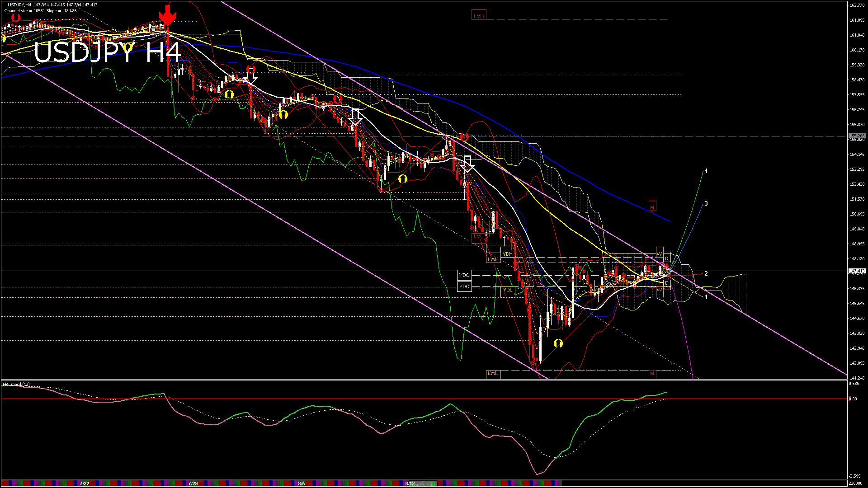The image size is (868, 488).
Task: Click the red LML label box
Action: point(478,236)
